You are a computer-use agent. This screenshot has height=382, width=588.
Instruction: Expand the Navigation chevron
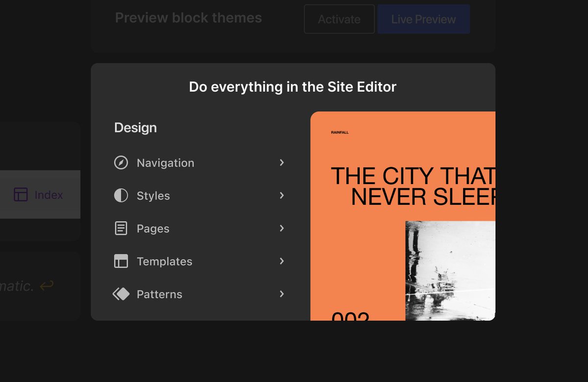(282, 163)
